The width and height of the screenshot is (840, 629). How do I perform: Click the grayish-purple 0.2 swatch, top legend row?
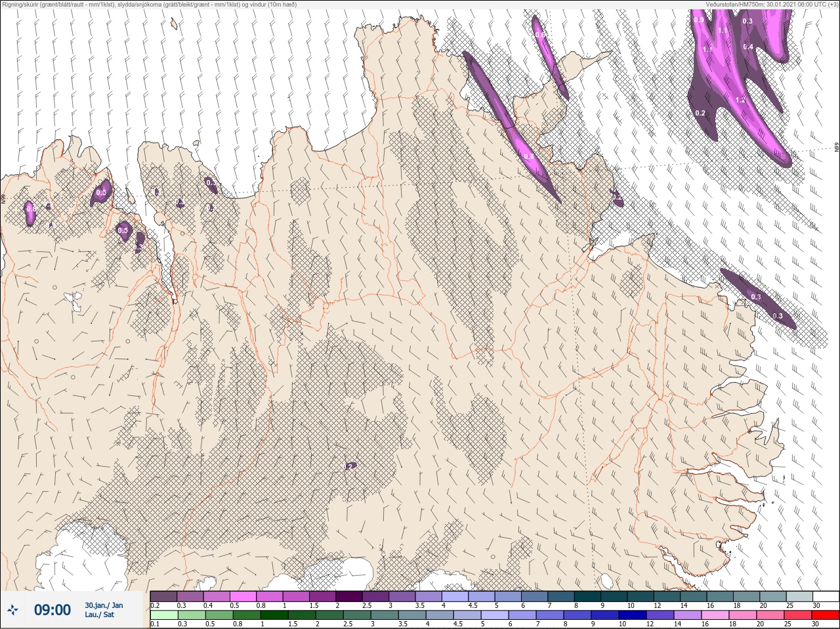(x=163, y=596)
